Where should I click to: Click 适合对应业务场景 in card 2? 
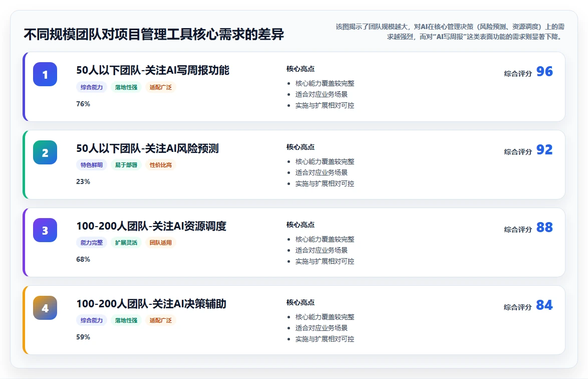point(322,172)
